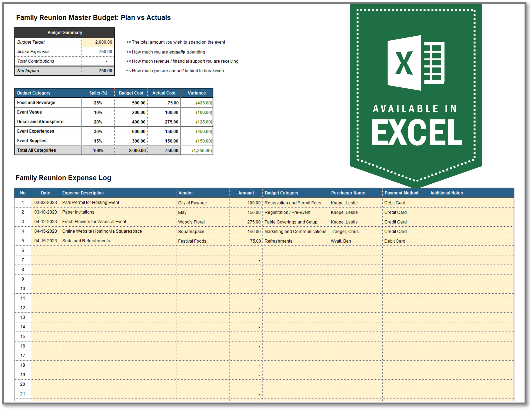Select the Net Impact total cell
This screenshot has width=532, height=410.
pyautogui.click(x=98, y=71)
